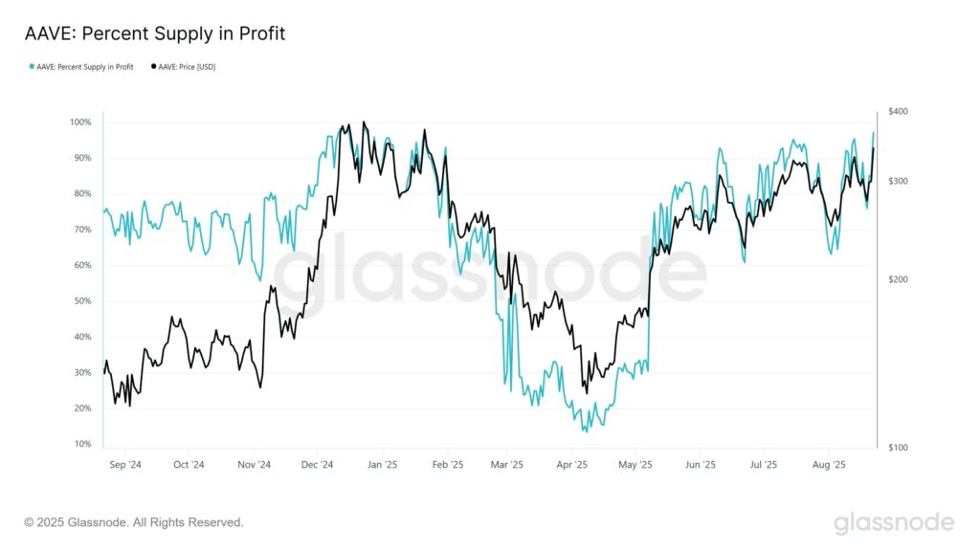Select the Sep '24 x-axis label
The width and height of the screenshot is (980, 551).
pos(125,466)
